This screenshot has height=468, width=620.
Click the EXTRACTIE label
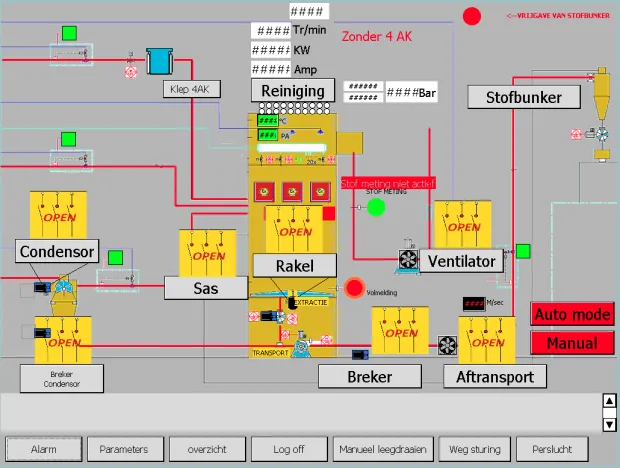(x=311, y=302)
